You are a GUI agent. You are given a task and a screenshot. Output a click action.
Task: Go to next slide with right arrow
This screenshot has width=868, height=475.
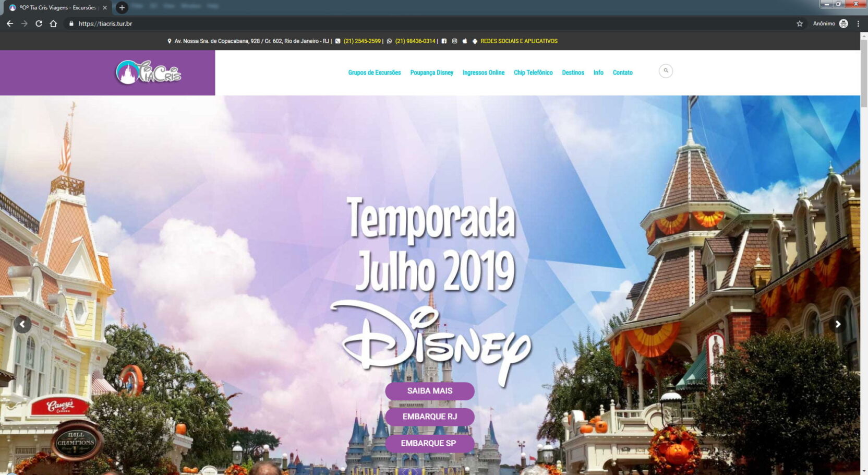[x=838, y=324]
